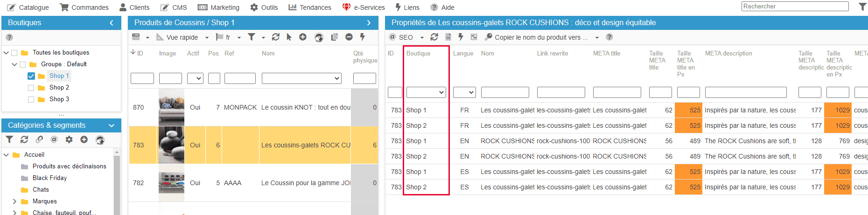This screenshot has width=868, height=215.
Task: Click the categories settings gear icon
Action: tap(69, 139)
